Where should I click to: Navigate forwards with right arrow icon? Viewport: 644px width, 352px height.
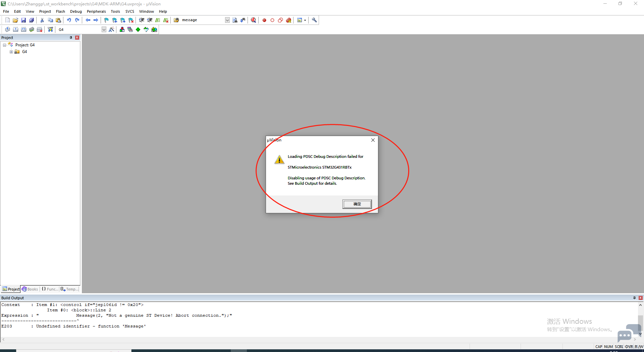96,20
